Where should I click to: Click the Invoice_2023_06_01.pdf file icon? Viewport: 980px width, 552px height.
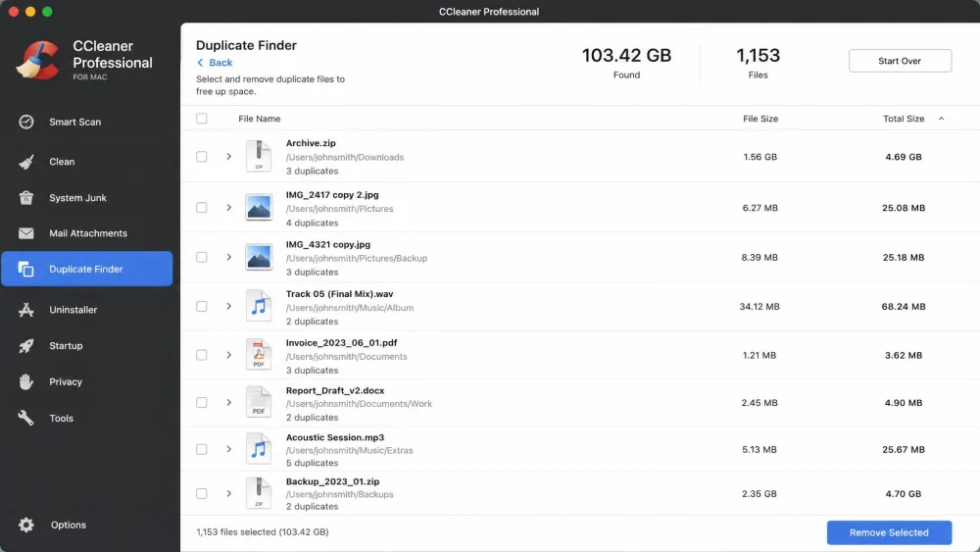pos(259,355)
